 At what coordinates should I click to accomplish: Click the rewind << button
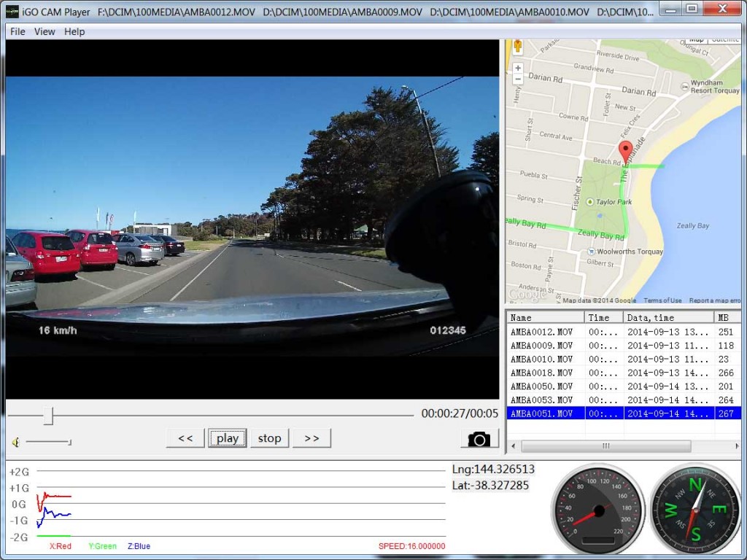click(185, 438)
